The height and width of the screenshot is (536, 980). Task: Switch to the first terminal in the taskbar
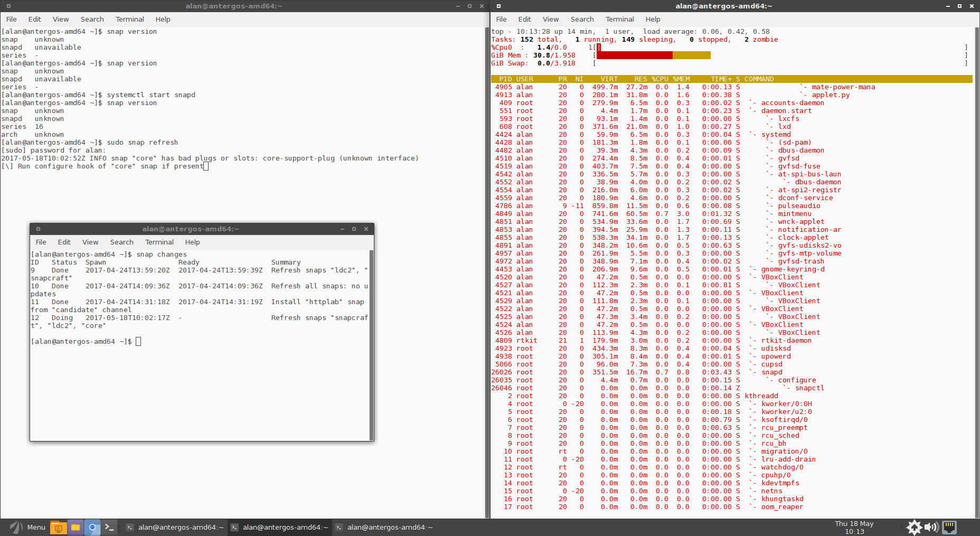click(x=175, y=527)
